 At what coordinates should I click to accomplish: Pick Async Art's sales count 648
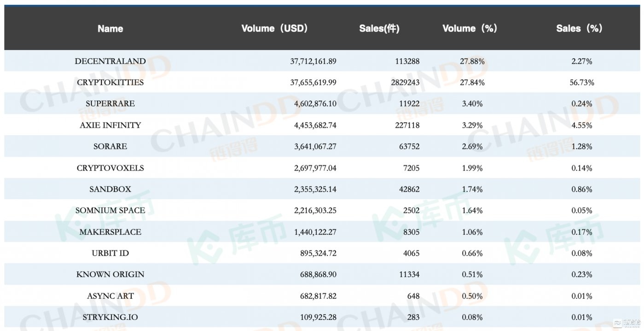click(x=413, y=296)
